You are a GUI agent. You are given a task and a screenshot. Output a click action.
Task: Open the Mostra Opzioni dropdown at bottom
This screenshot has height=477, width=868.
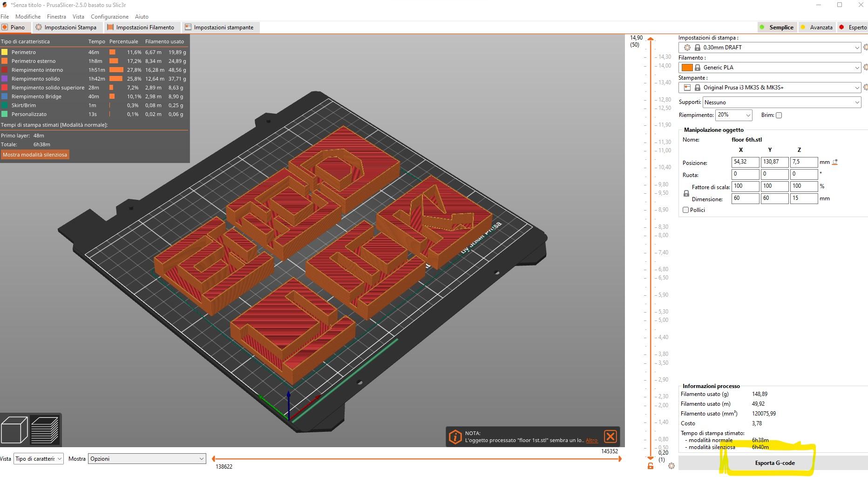coord(147,458)
